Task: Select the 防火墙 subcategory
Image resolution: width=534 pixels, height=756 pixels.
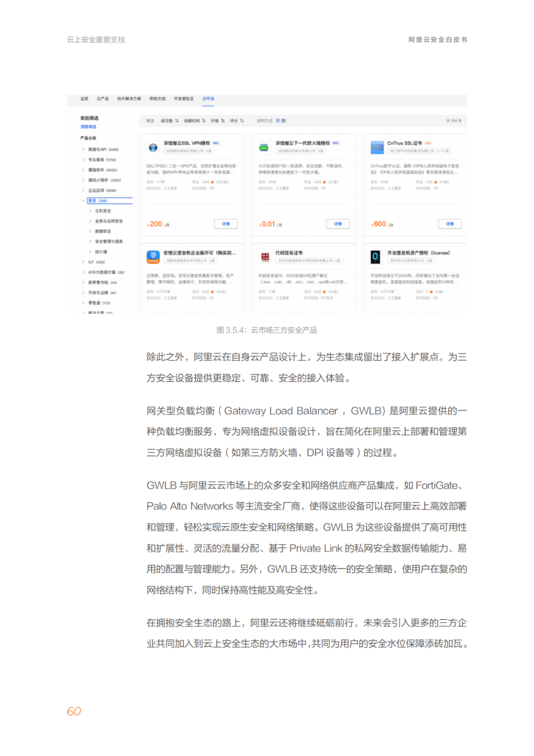Action: pyautogui.click(x=101, y=252)
